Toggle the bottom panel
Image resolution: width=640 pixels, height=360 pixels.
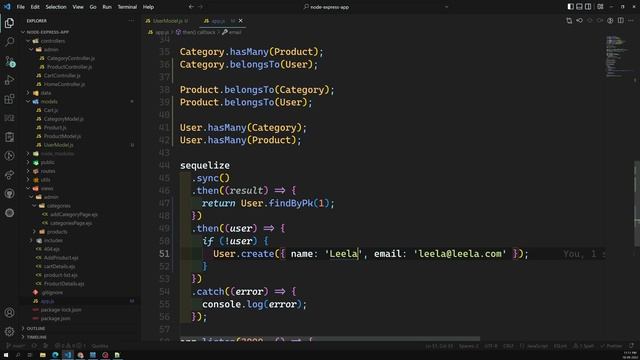[579, 7]
